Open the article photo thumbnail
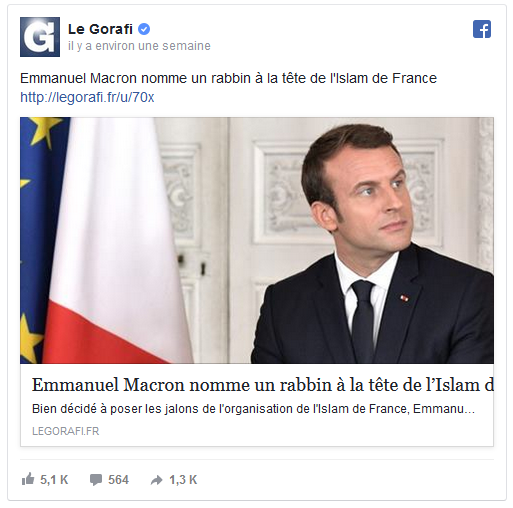This screenshot has height=508, width=513. 257,240
